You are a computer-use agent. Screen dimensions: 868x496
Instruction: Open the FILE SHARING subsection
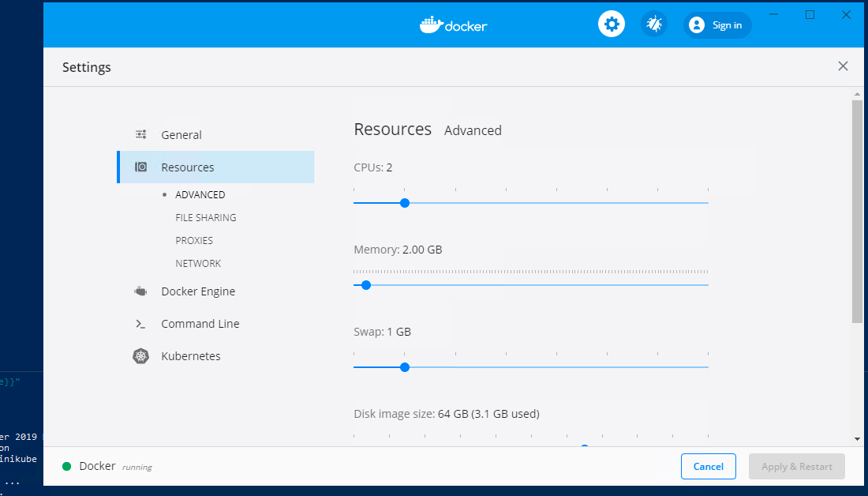point(205,217)
